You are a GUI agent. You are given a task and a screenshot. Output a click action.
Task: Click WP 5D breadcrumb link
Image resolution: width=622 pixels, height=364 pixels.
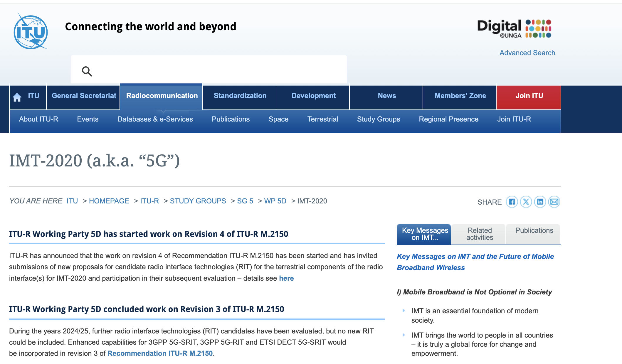(275, 201)
